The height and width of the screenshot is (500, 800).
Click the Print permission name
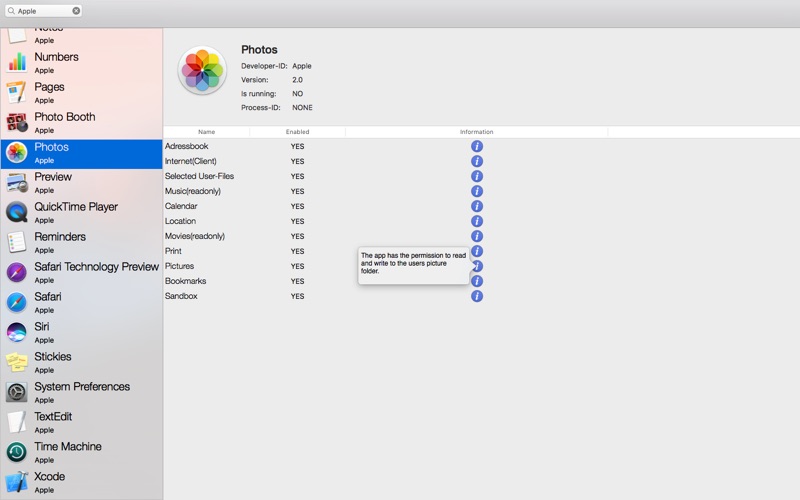173,251
